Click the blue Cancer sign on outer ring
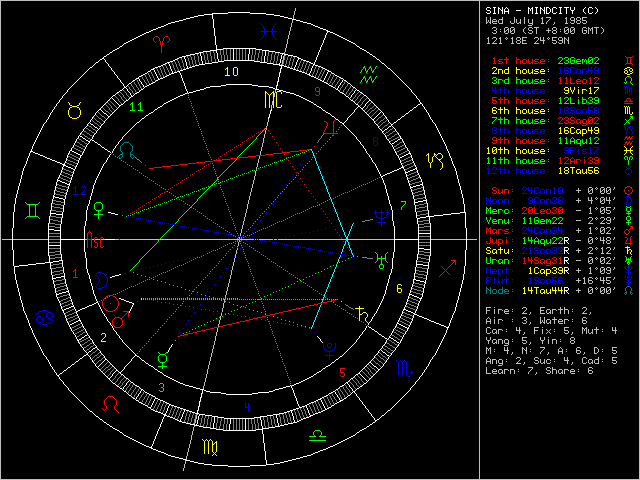640x480 pixels. point(45,319)
